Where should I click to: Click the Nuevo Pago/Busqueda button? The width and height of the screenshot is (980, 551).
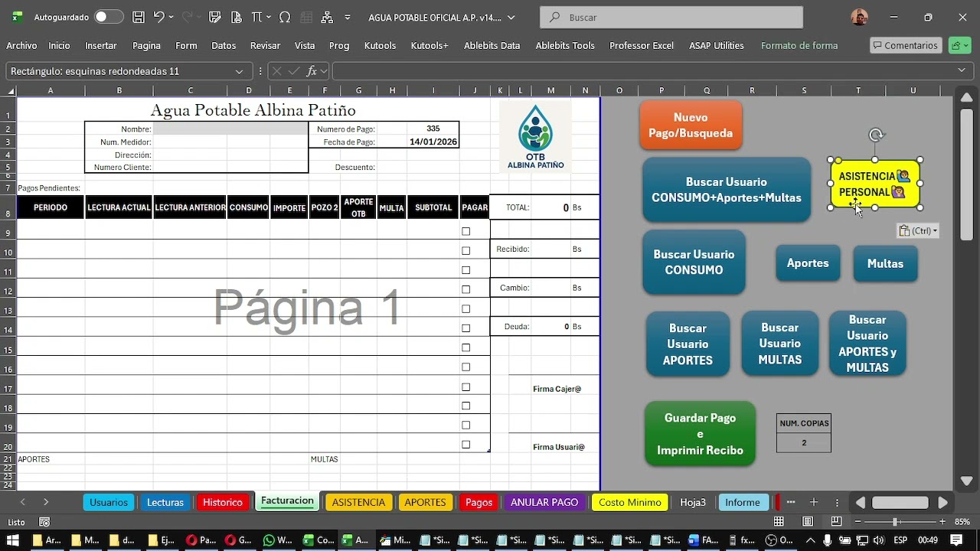pos(691,125)
